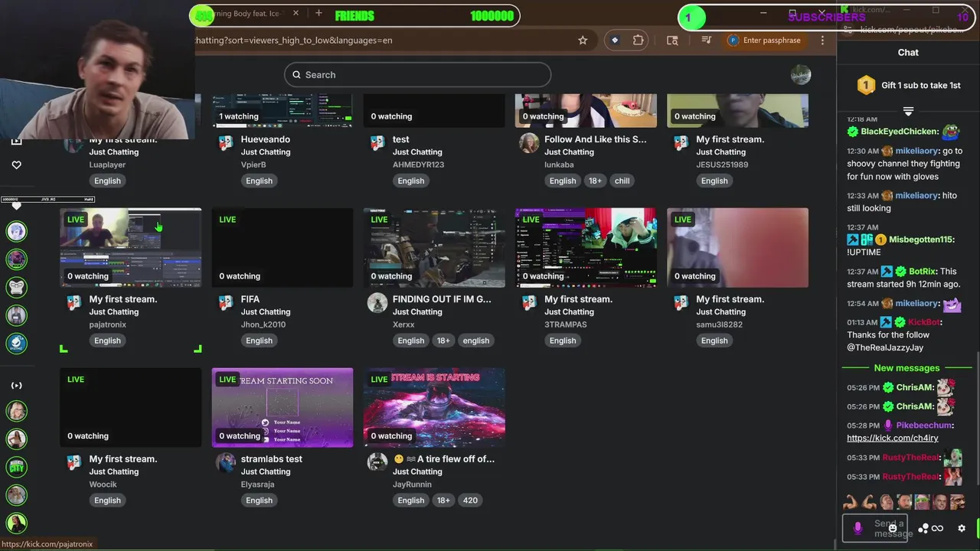
Task: Click the recommended channels broadcast icon
Action: pos(16,386)
